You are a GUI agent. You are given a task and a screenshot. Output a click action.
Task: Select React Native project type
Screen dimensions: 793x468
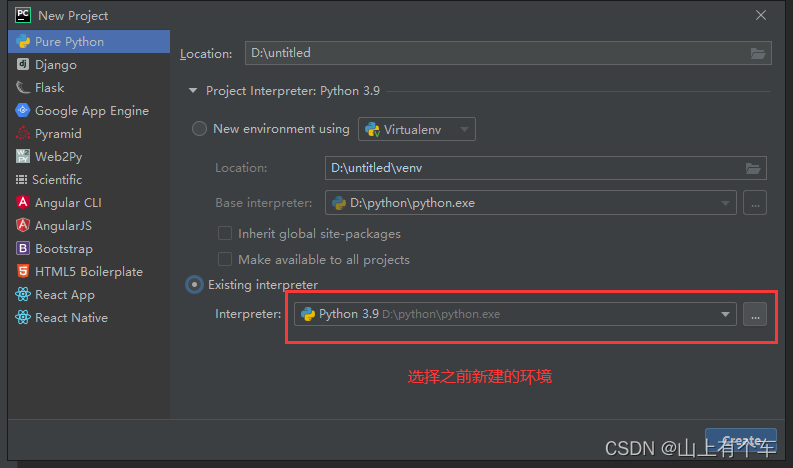[89, 318]
